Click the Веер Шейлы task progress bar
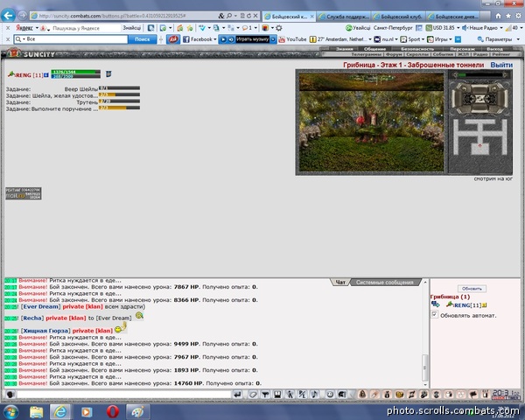The width and height of the screenshot is (525, 420). 119,88
